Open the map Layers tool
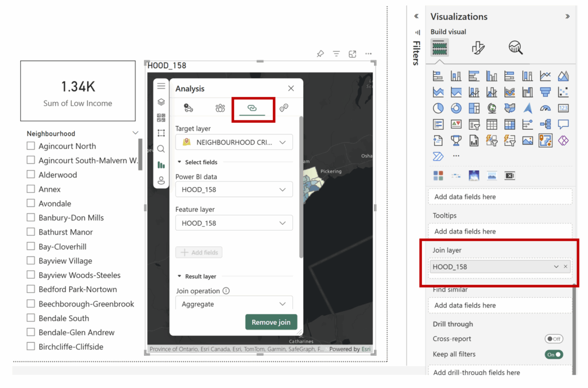 pyautogui.click(x=161, y=102)
